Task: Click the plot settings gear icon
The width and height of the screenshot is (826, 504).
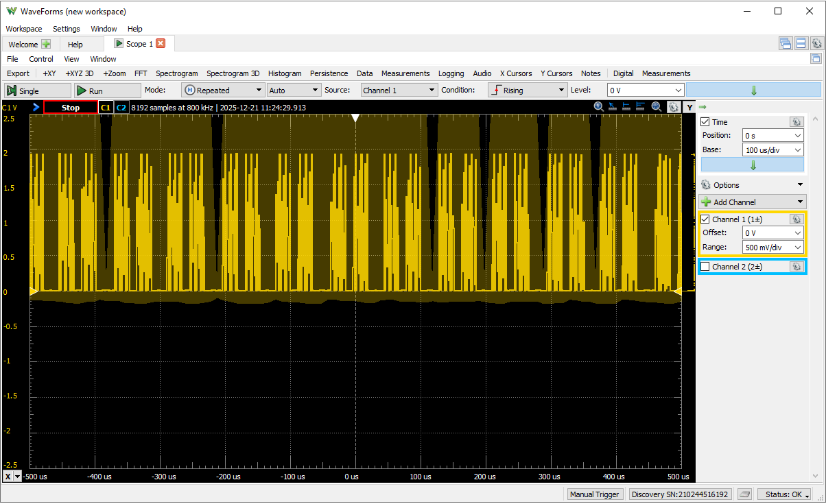Action: pyautogui.click(x=673, y=107)
